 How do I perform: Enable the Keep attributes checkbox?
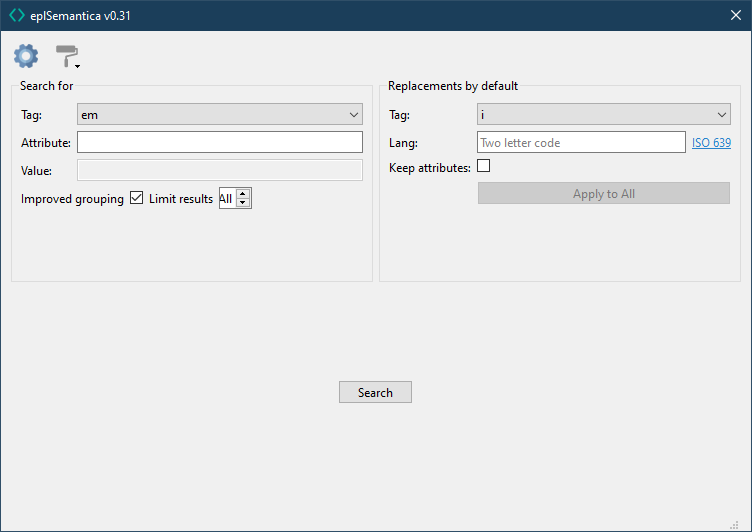click(483, 166)
